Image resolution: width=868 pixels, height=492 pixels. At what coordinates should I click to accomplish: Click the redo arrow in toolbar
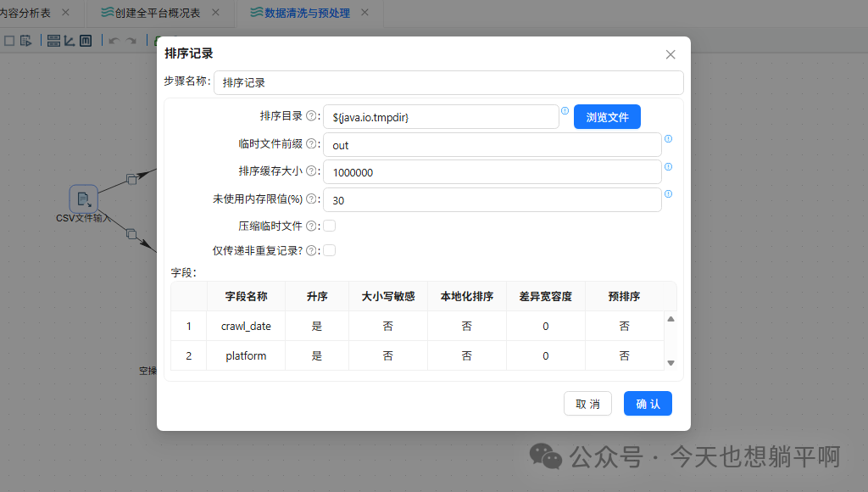(x=131, y=41)
